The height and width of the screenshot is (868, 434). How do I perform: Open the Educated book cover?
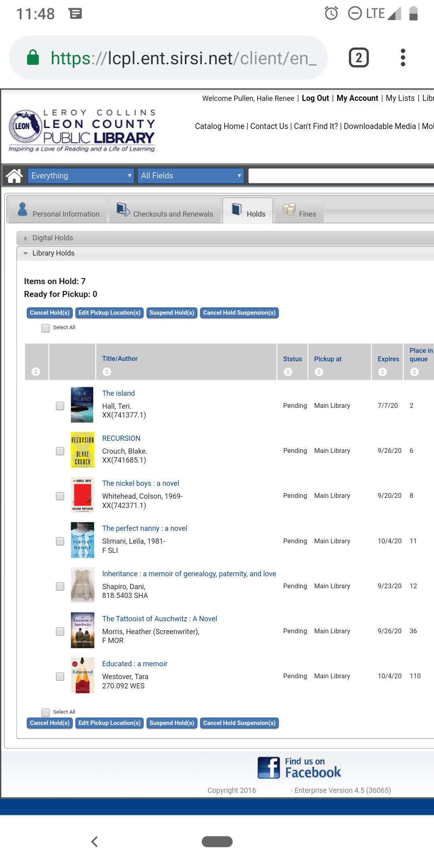coord(82,676)
